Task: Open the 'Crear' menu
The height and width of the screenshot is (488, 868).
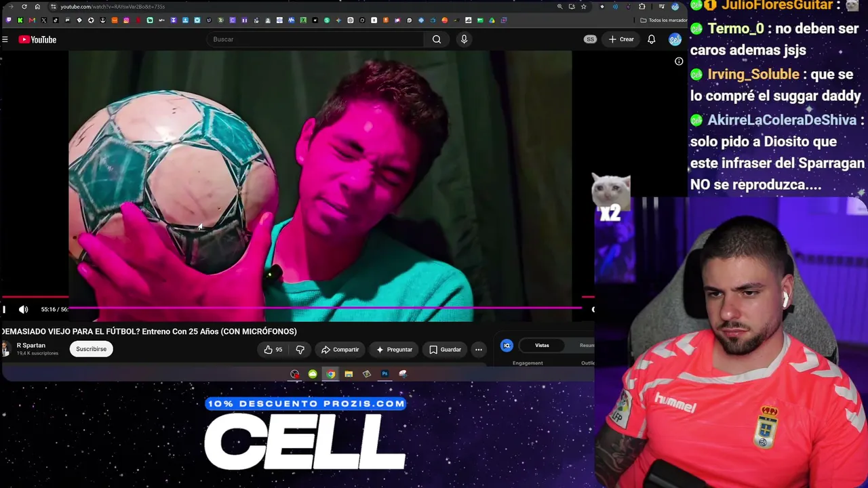Action: (x=621, y=39)
